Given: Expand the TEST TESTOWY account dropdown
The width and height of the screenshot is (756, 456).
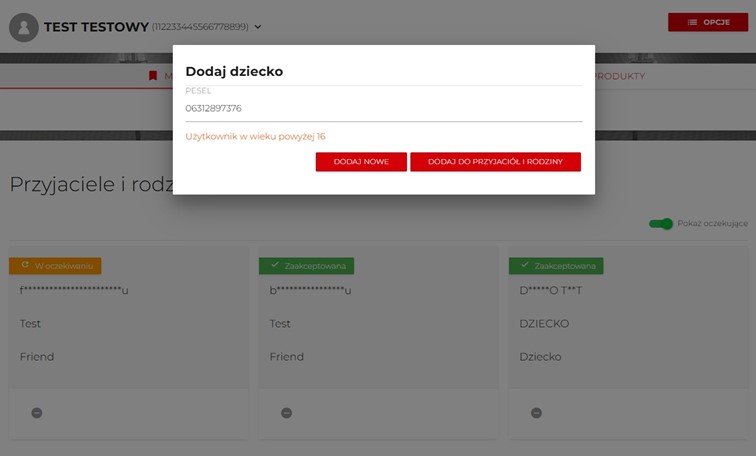Looking at the screenshot, I should point(258,27).
